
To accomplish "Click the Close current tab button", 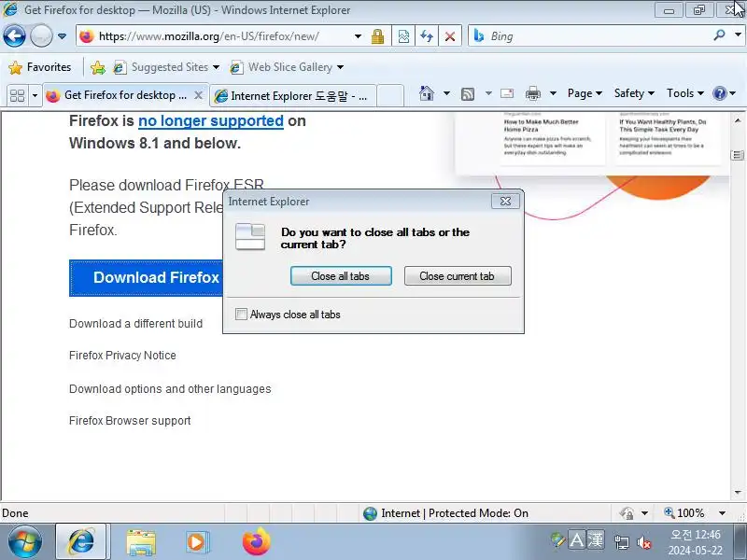I will [458, 276].
